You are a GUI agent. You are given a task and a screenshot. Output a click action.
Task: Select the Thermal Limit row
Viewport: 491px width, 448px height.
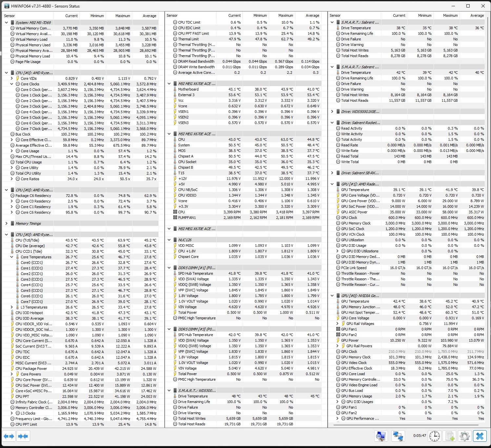point(243,39)
